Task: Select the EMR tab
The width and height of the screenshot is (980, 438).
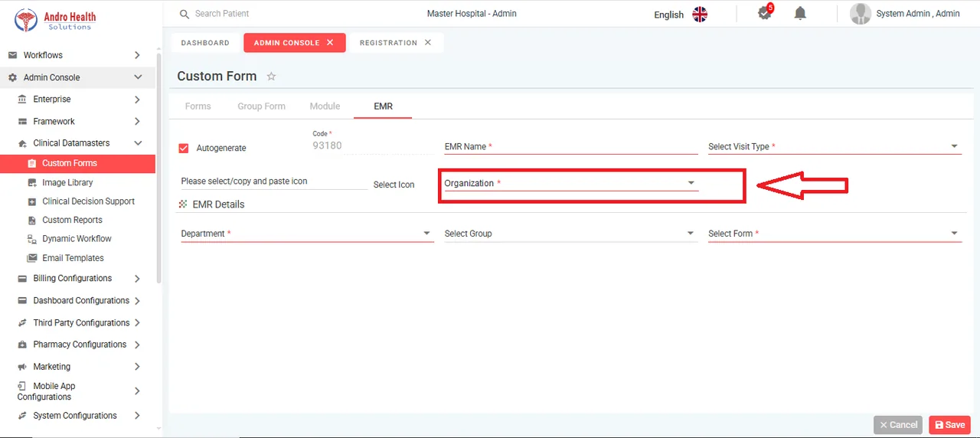Action: point(383,106)
